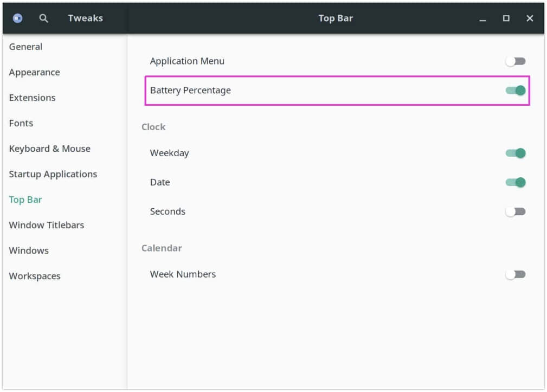The height and width of the screenshot is (392, 547).
Task: Disable the Weekday clock switch
Action: pos(515,153)
